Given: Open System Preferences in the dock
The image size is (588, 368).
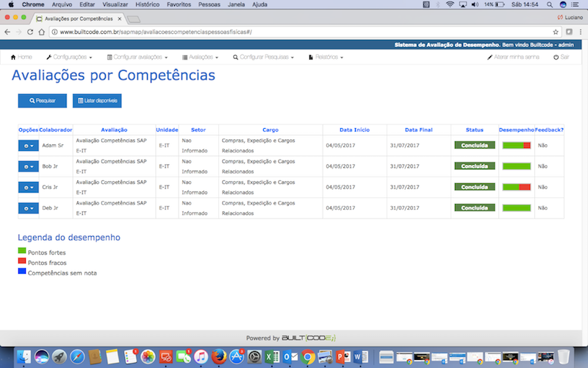Looking at the screenshot, I should [254, 357].
